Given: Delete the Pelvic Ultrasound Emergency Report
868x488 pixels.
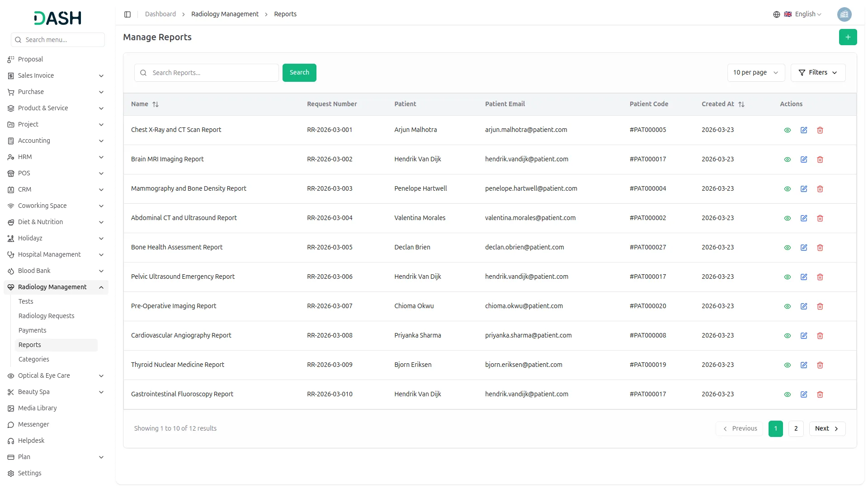Looking at the screenshot, I should (x=820, y=277).
